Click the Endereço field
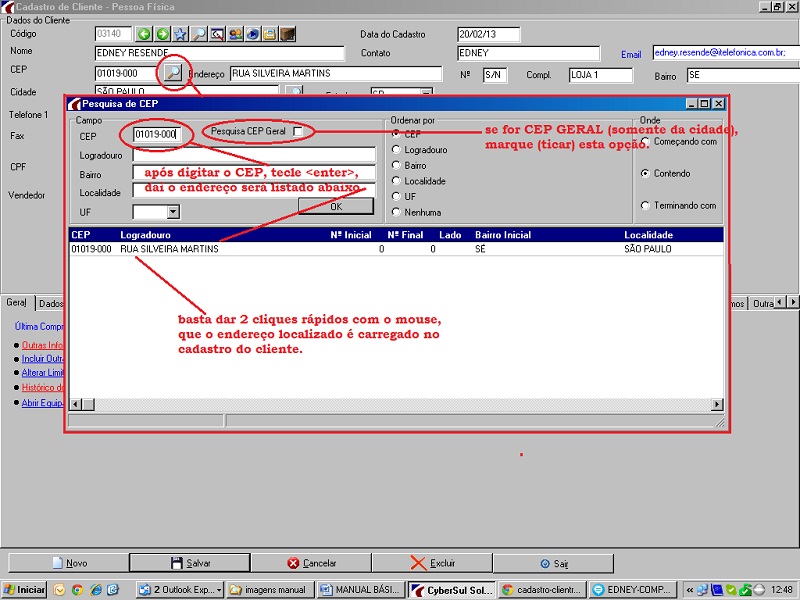The width and height of the screenshot is (800, 600). click(336, 73)
